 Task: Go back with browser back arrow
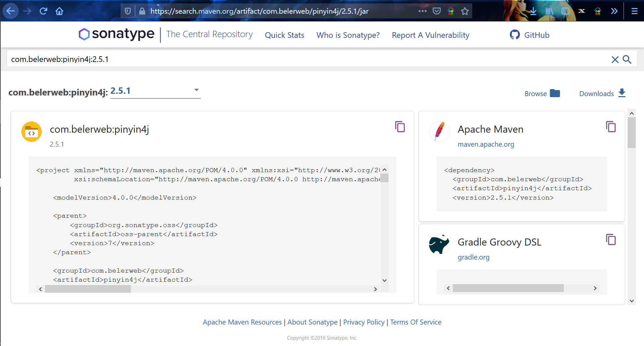click(x=10, y=11)
